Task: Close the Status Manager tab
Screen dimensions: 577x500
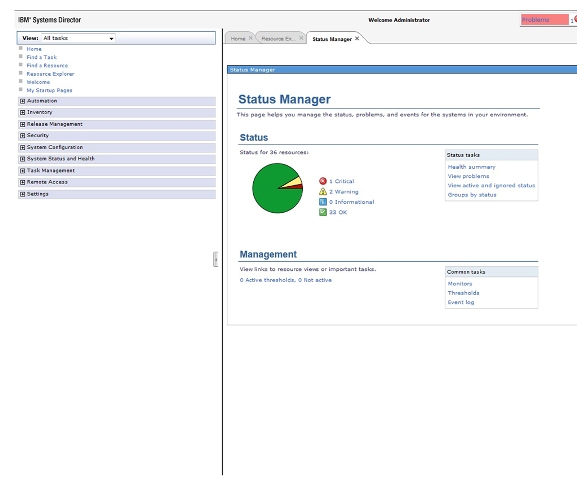Action: [x=357, y=38]
